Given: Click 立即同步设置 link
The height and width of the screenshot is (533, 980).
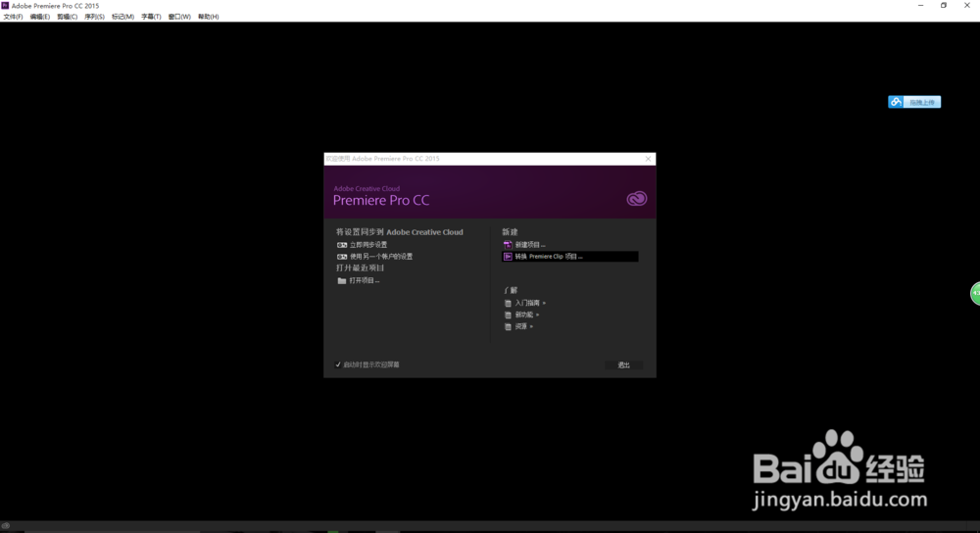Looking at the screenshot, I should point(368,245).
